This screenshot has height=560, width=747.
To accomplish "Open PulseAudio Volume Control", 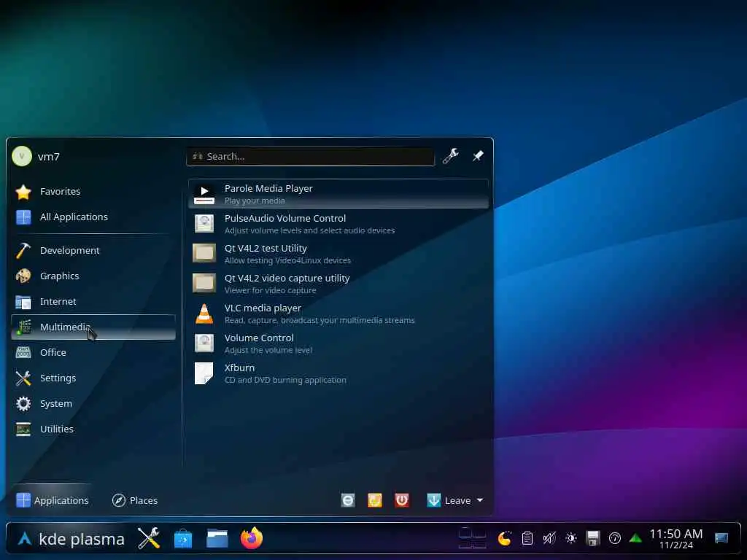I will 338,224.
